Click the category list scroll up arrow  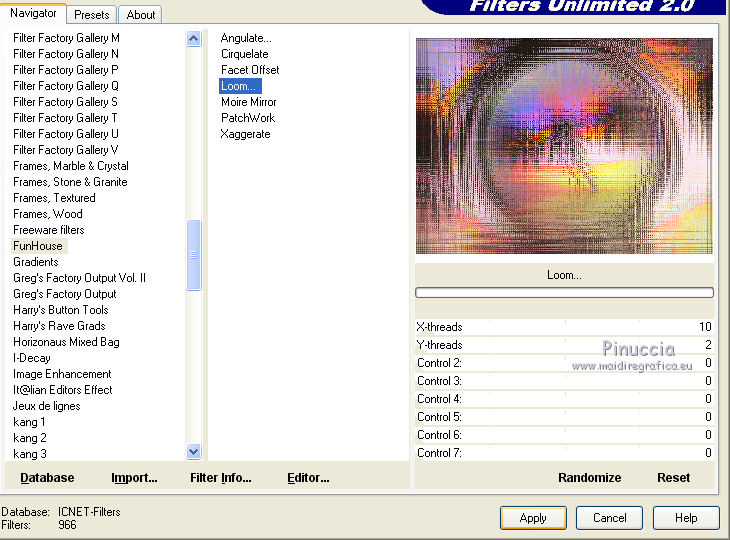click(194, 38)
